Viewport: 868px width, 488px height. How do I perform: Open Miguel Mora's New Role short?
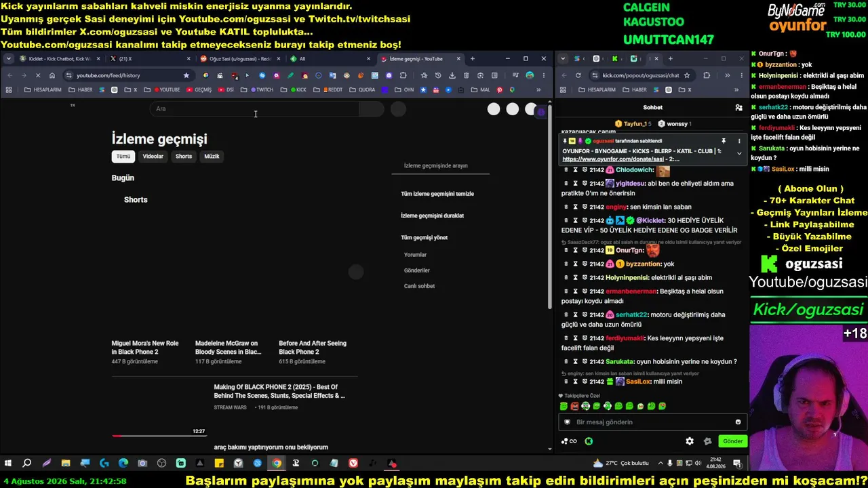tap(145, 348)
